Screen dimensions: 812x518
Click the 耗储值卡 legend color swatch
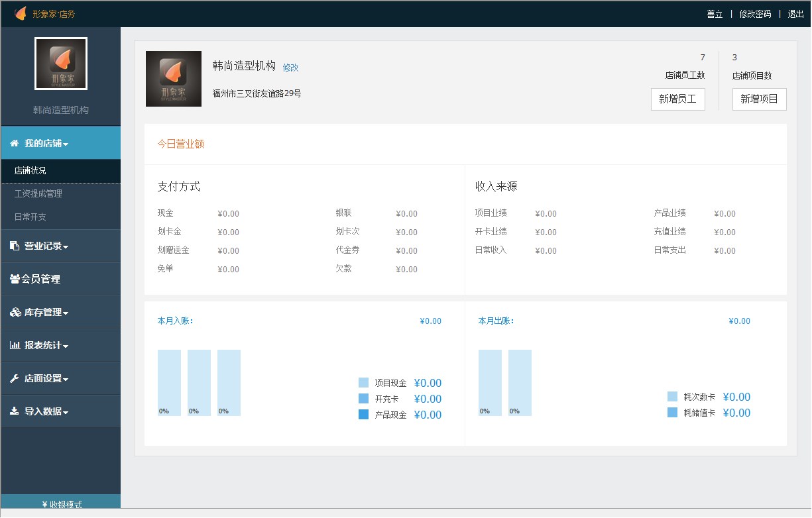672,413
